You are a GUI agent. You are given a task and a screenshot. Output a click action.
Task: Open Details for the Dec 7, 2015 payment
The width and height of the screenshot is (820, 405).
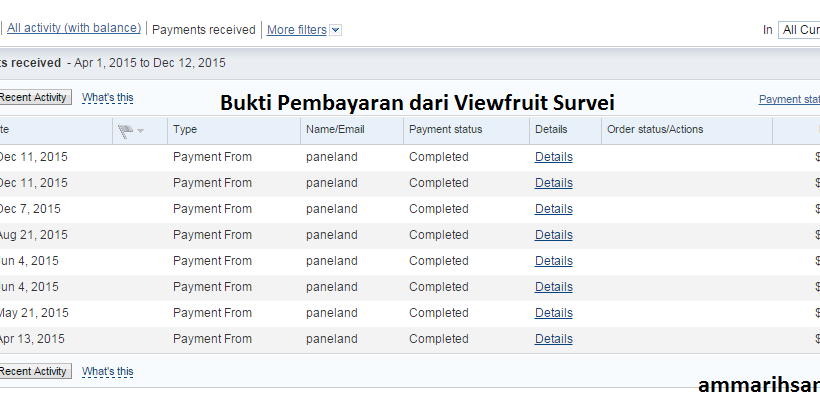pos(553,209)
